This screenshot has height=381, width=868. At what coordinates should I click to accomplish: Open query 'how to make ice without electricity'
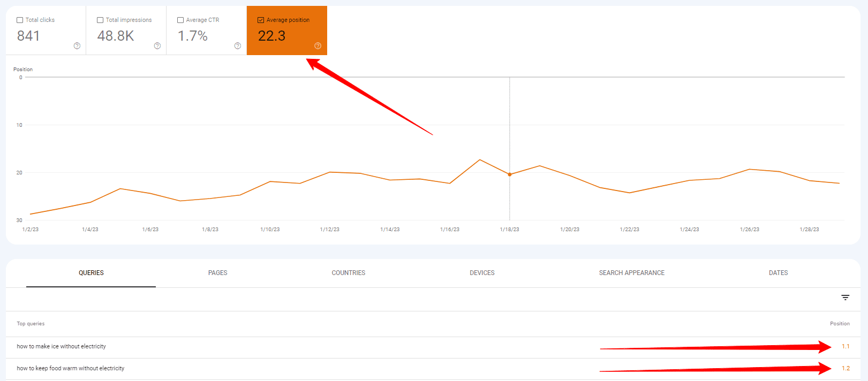click(62, 347)
